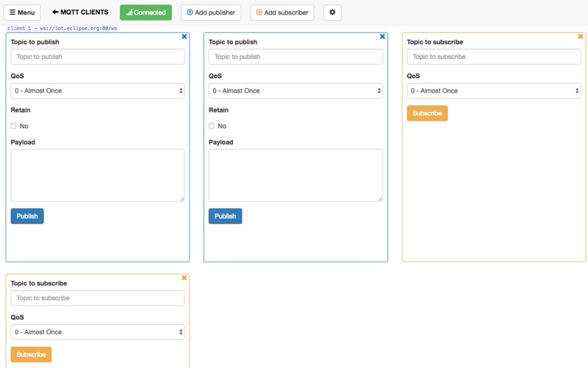Focus Topic to publish field in first publisher
Screen dimensions: 588x368
[x=98, y=57]
